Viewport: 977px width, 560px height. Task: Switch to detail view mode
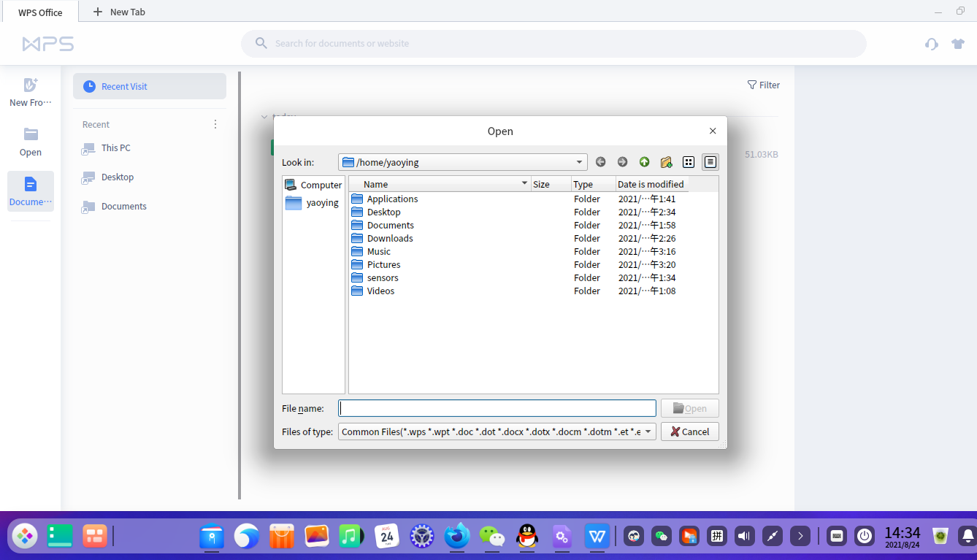click(x=710, y=162)
